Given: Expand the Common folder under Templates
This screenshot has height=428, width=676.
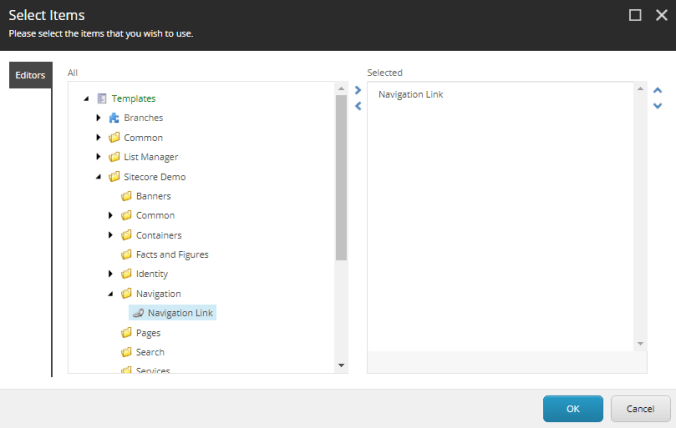Looking at the screenshot, I should pos(98,137).
